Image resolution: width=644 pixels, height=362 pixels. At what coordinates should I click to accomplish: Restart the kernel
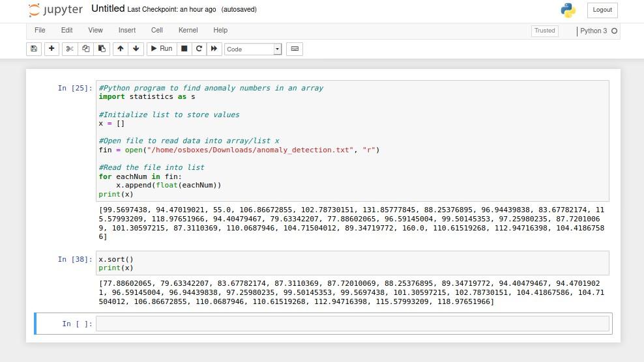[x=199, y=49]
